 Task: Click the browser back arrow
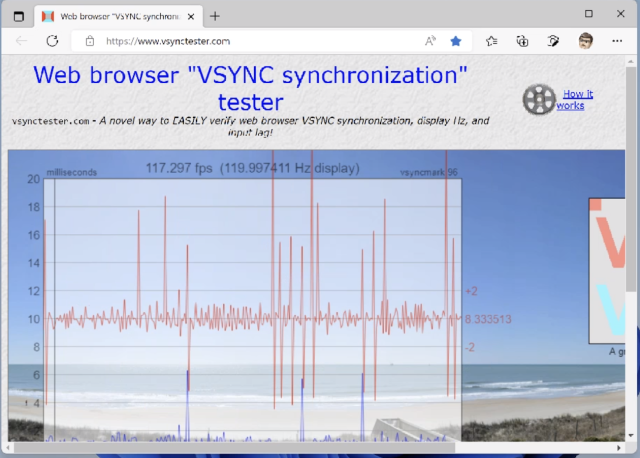[x=22, y=41]
